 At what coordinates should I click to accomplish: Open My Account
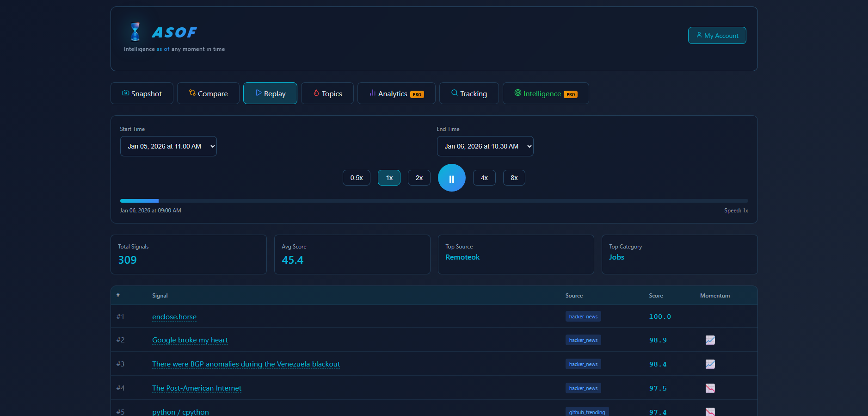(x=717, y=36)
